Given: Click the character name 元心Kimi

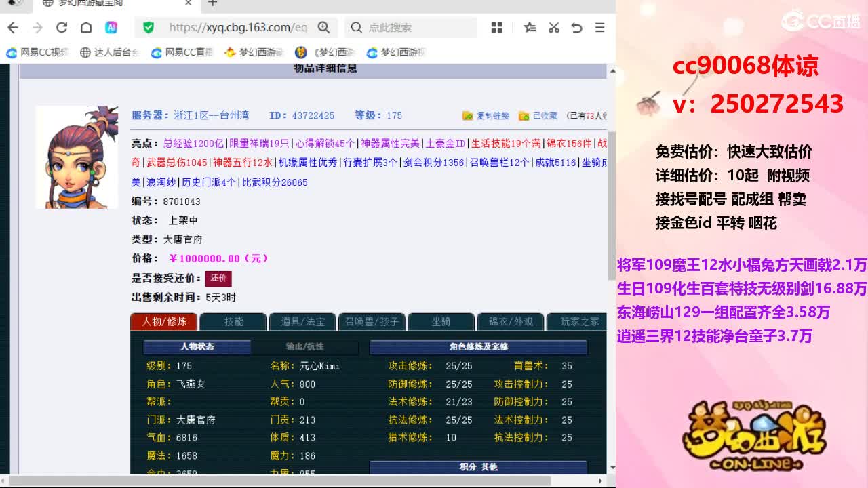Looking at the screenshot, I should [320, 366].
